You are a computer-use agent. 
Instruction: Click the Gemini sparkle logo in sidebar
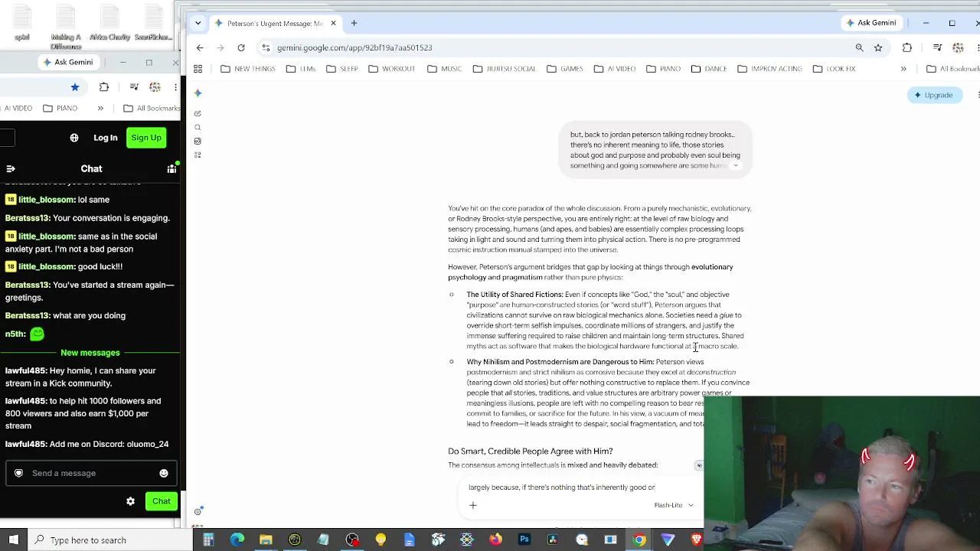point(198,93)
